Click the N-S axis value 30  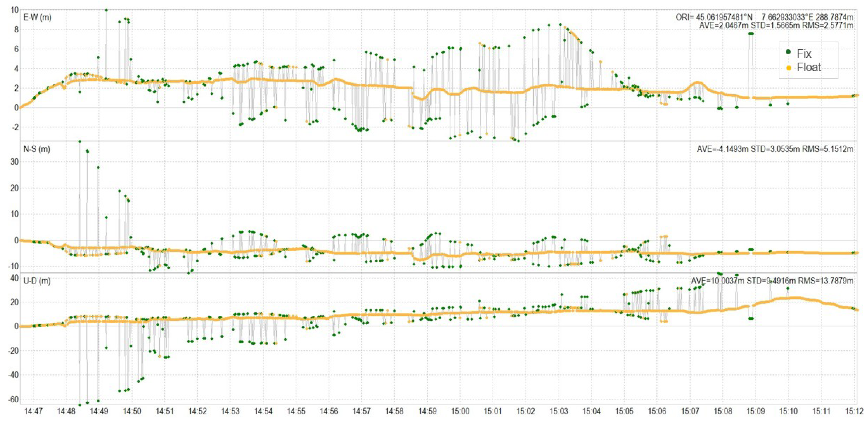click(14, 162)
